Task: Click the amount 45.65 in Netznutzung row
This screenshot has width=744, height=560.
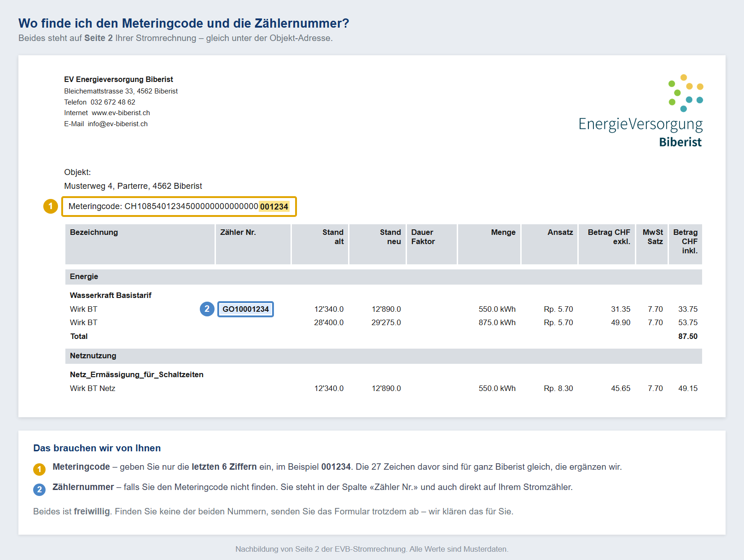Action: pyautogui.click(x=621, y=388)
